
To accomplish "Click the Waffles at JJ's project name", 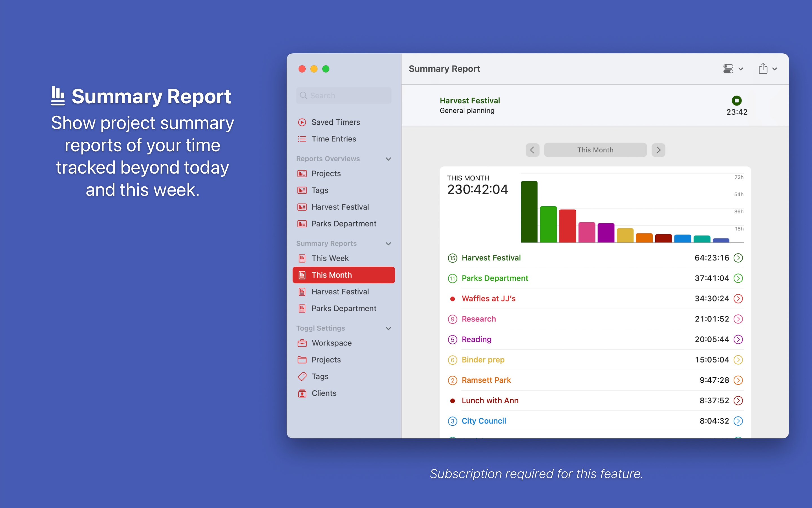I will coord(488,299).
